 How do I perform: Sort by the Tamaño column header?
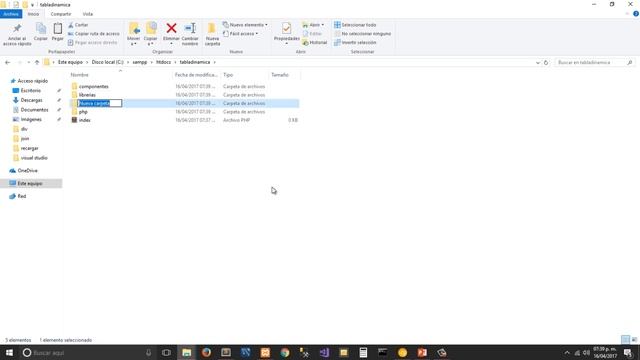(x=280, y=75)
